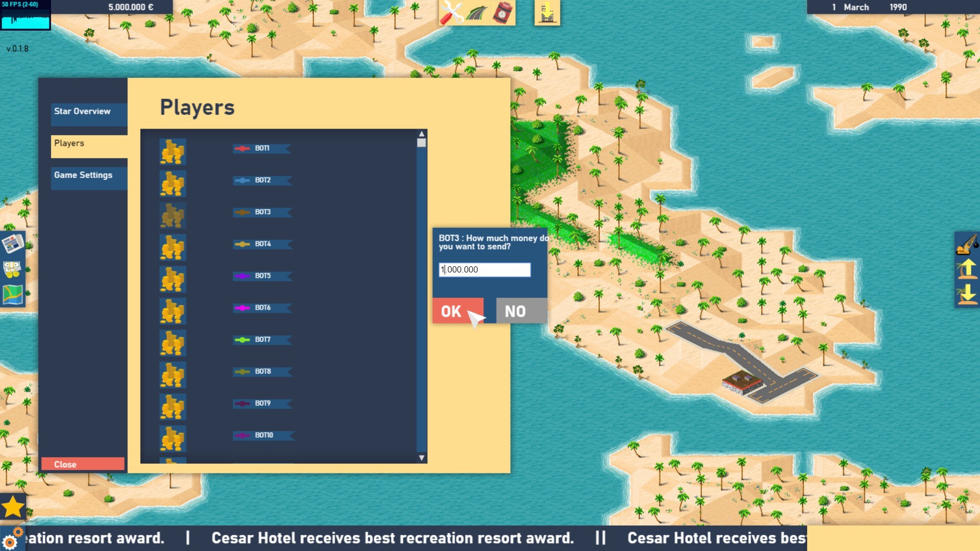Activate the dynamite demolish tool

(x=502, y=13)
